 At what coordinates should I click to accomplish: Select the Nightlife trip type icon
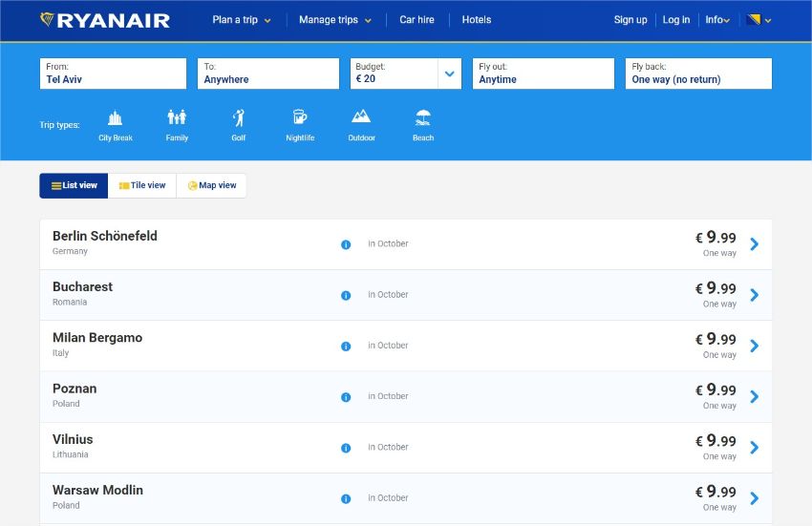[300, 117]
